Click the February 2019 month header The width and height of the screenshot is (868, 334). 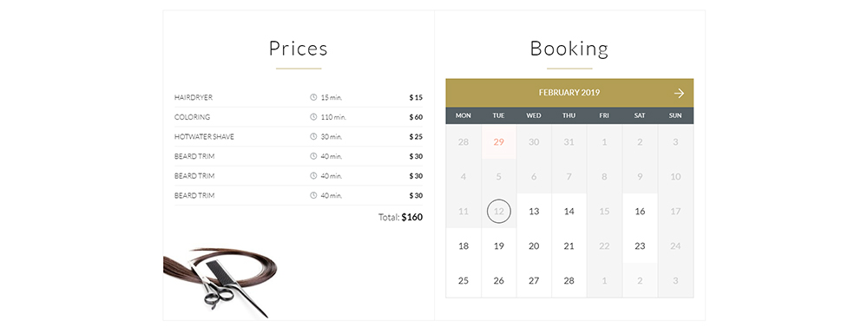click(569, 93)
